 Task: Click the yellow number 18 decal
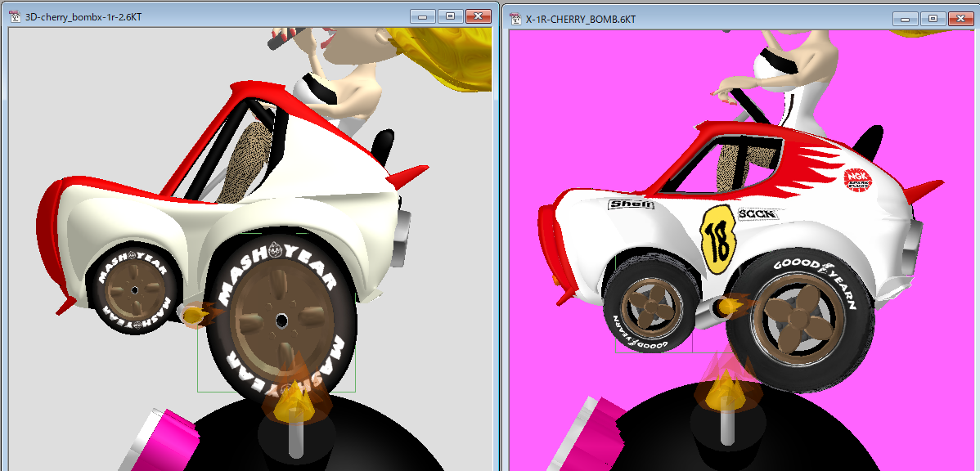[720, 239]
